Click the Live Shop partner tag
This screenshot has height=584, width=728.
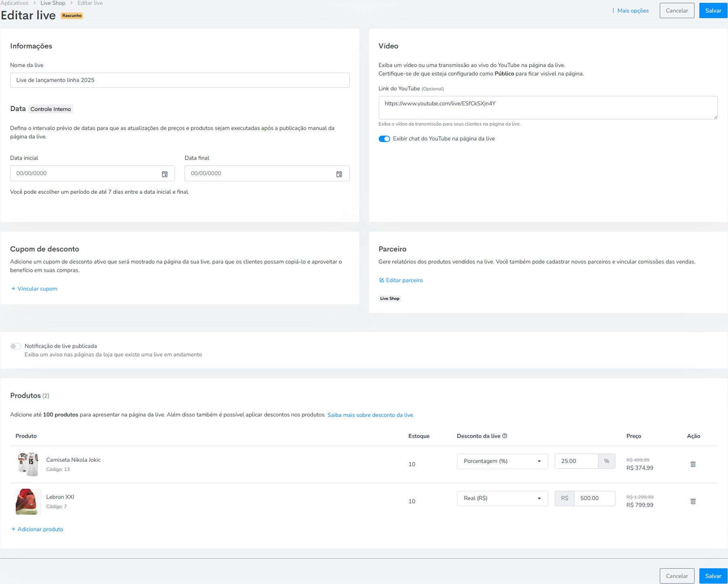point(390,299)
